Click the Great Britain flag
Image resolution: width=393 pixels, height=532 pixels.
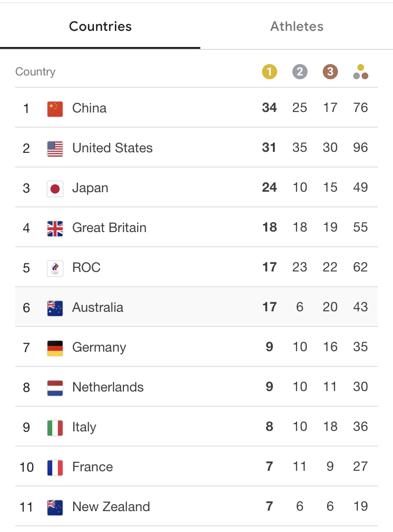click(55, 228)
